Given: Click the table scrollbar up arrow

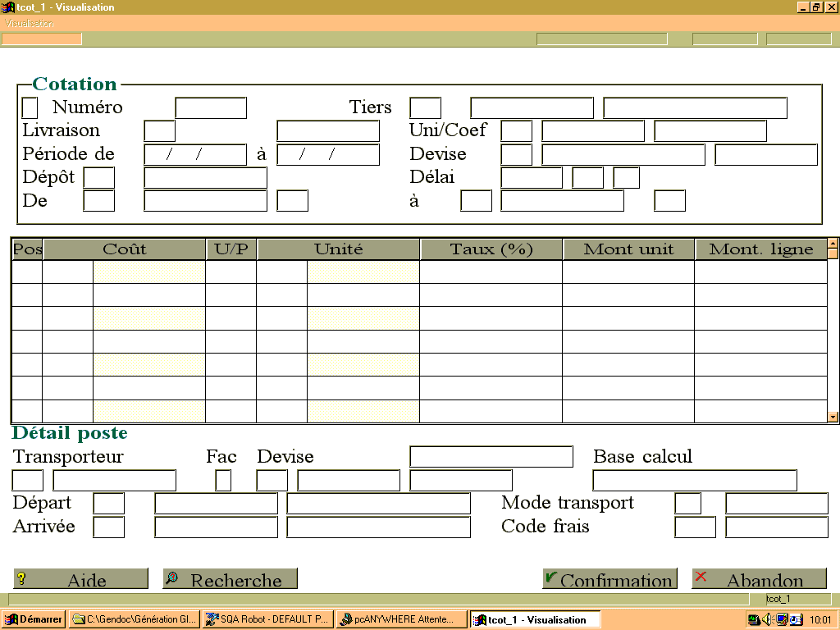Looking at the screenshot, I should pyautogui.click(x=833, y=244).
